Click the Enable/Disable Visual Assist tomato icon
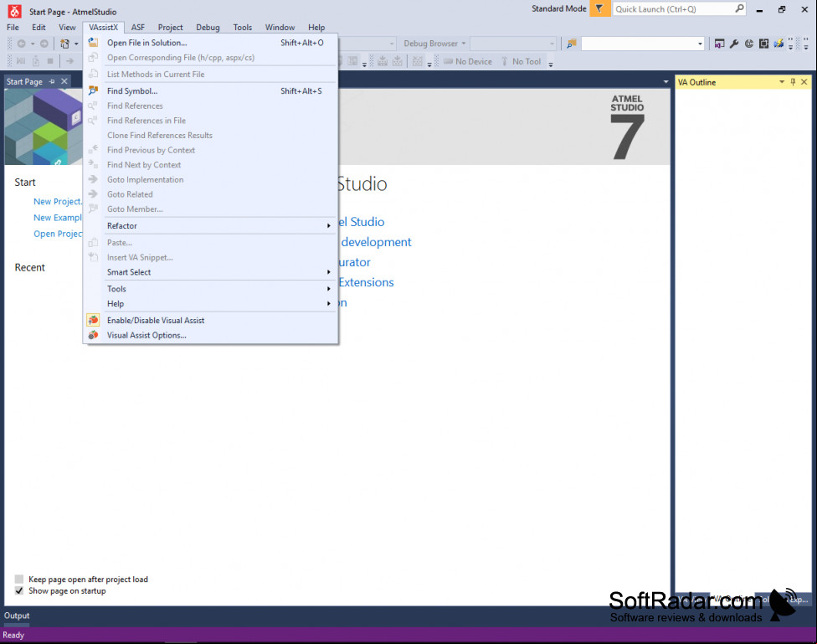The height and width of the screenshot is (644, 817). click(93, 320)
